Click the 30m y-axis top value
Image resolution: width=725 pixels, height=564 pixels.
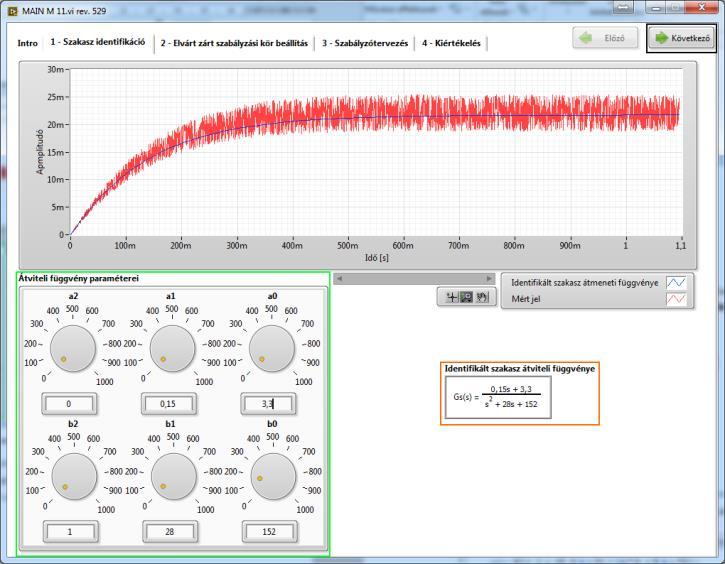click(56, 69)
